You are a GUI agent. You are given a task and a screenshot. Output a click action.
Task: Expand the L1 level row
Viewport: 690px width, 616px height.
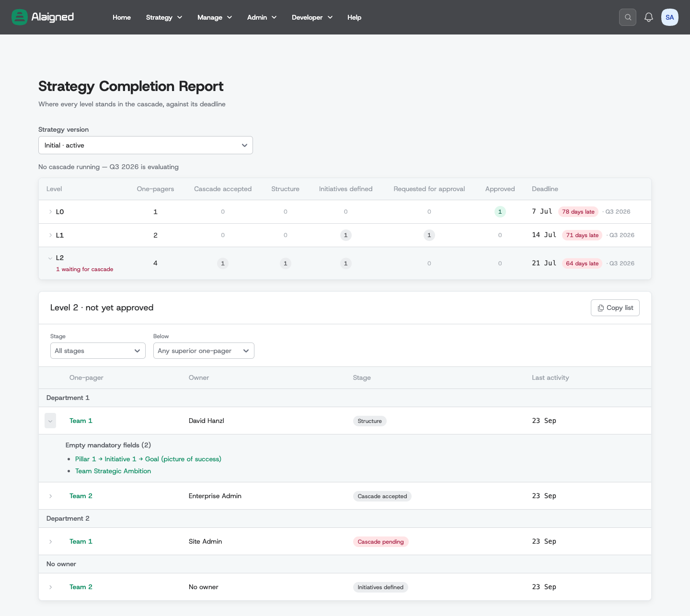(50, 235)
